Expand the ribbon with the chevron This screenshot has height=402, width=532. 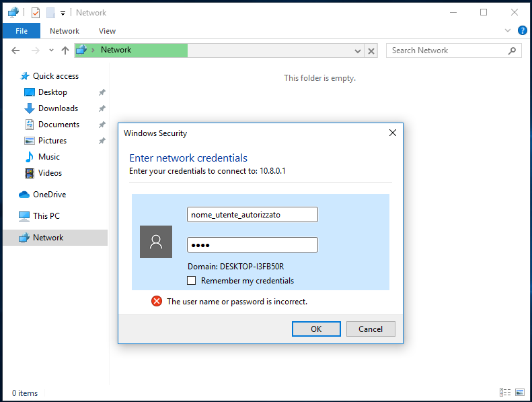[508, 30]
